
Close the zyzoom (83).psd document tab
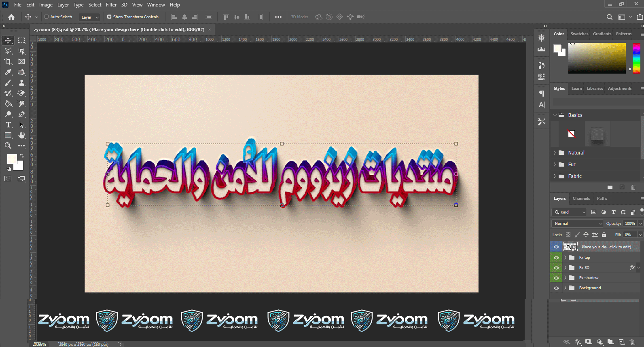(209, 30)
